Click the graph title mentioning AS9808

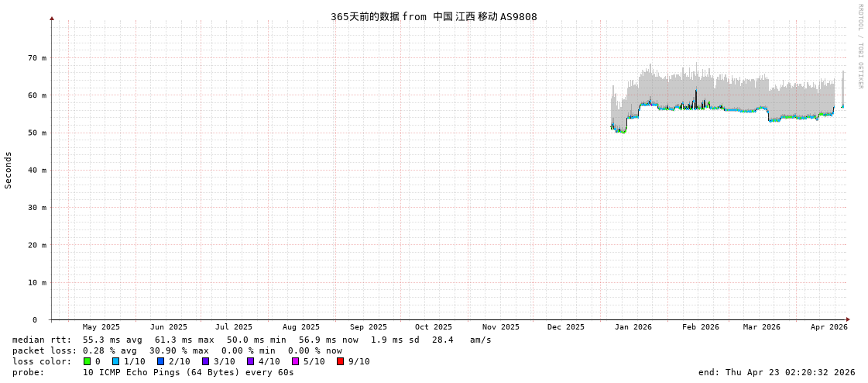434,16
